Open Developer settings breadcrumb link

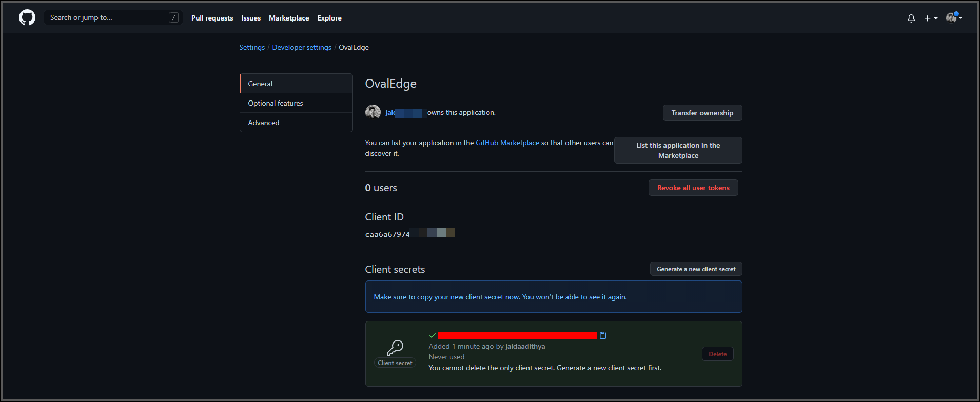coord(302,47)
